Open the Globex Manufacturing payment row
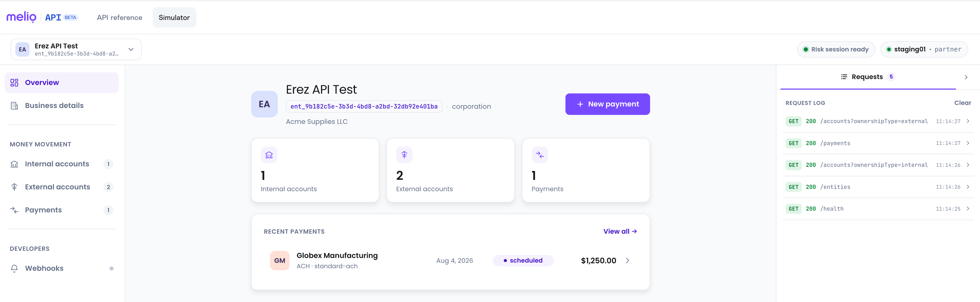The width and height of the screenshot is (980, 302). (x=450, y=261)
